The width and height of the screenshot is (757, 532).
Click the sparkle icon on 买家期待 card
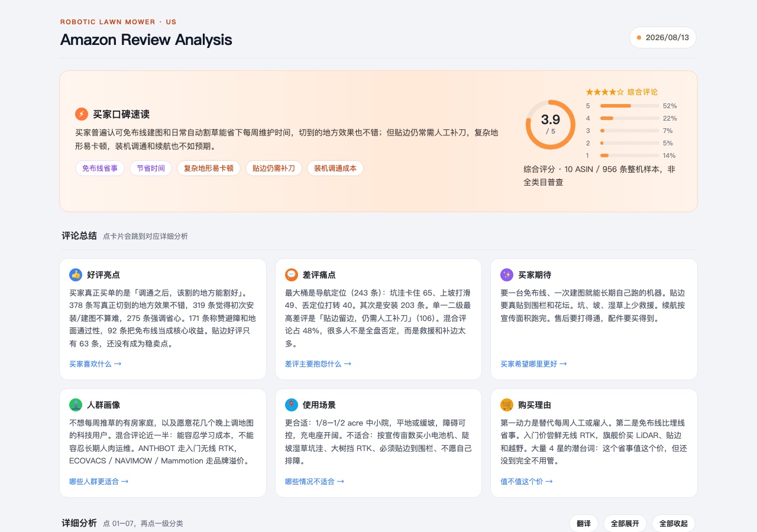point(507,275)
